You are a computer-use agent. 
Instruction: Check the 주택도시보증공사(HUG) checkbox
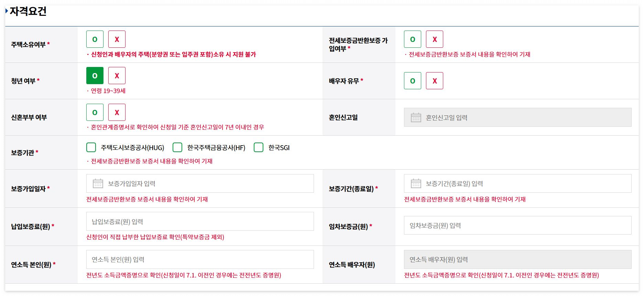coord(91,148)
